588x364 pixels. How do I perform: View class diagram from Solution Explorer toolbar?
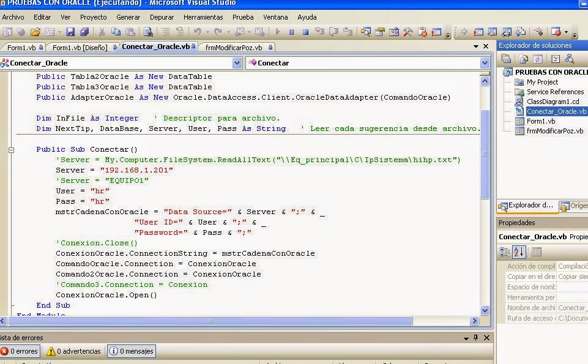(569, 59)
